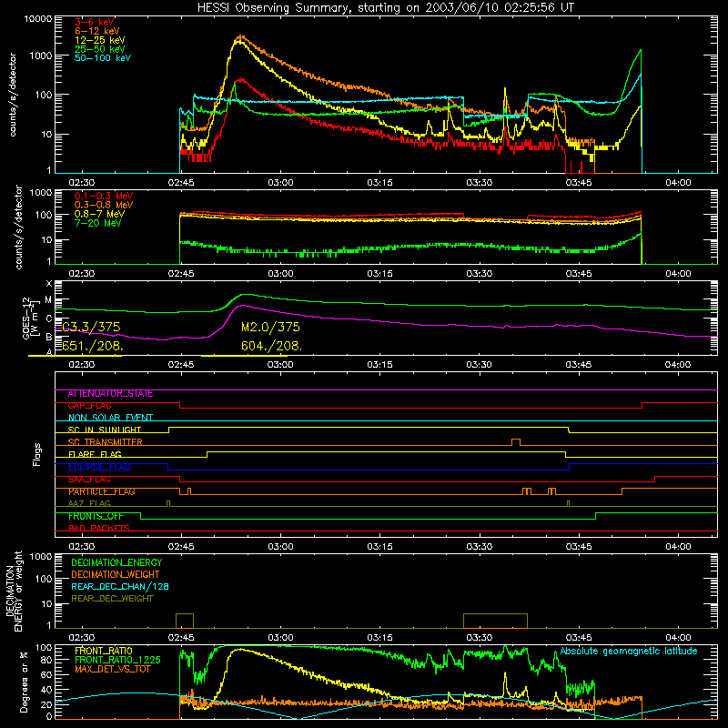Select the red 3-6 keV legend entry
728x728 pixels.
tap(95, 22)
